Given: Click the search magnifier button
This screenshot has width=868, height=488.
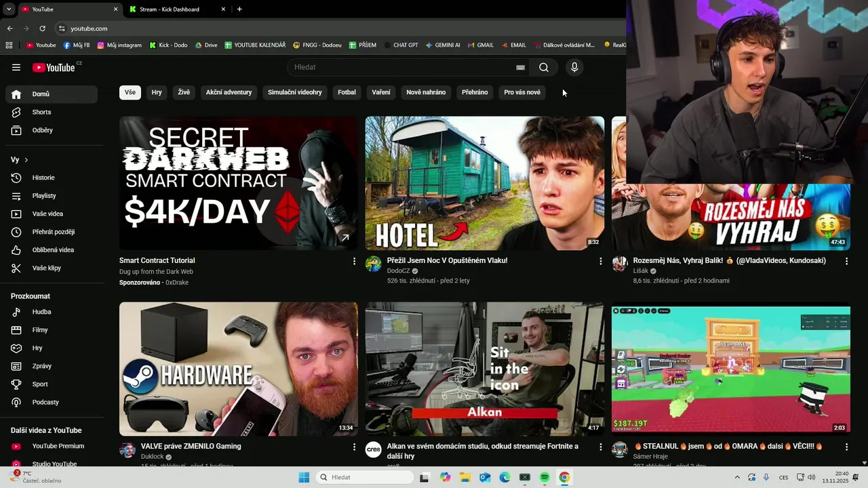Looking at the screenshot, I should pos(544,67).
